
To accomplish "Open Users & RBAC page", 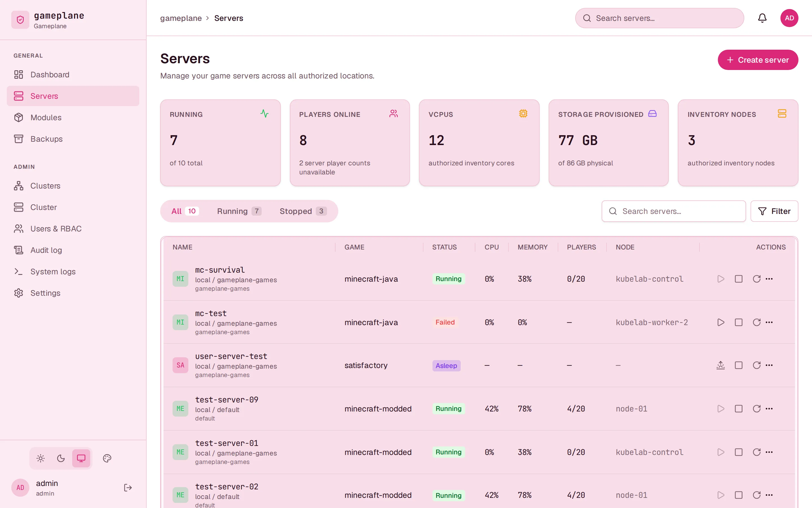I will tap(73, 229).
